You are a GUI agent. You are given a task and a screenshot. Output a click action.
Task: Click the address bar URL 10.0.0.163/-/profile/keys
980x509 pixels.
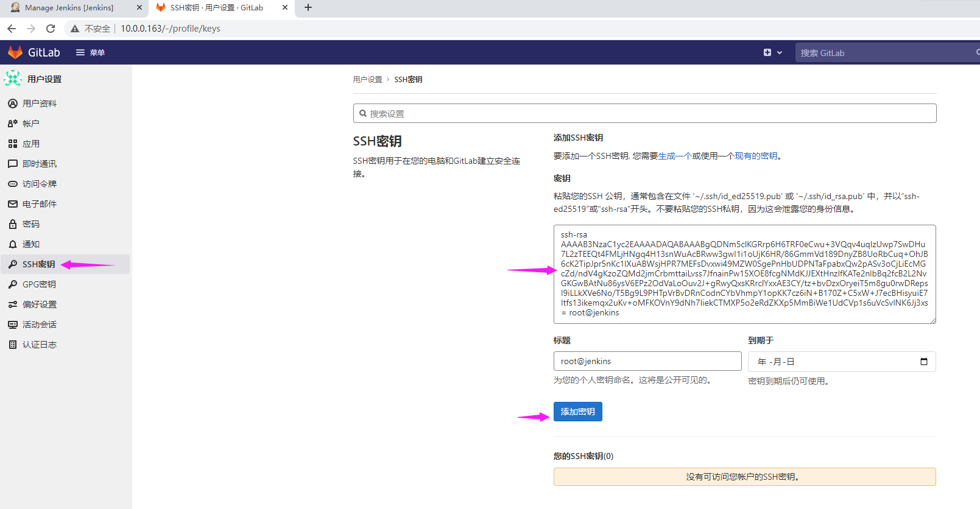[171, 29]
